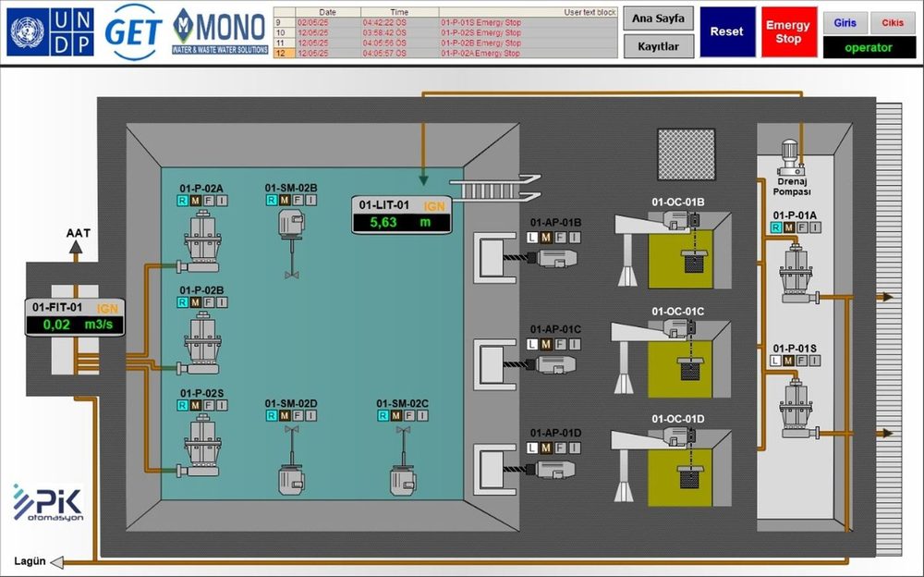
Task: Open crane unit 01-OC-01B
Action: 672,251
